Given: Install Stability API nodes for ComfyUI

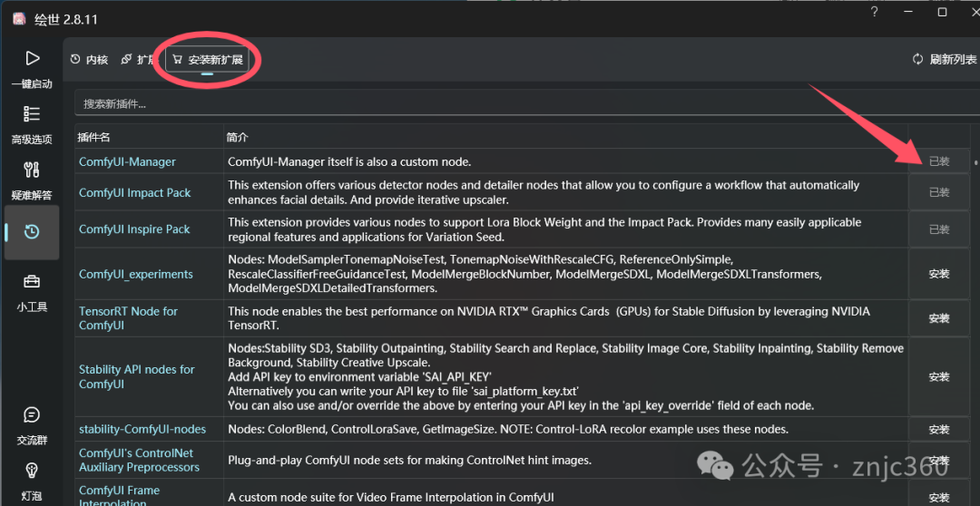Looking at the screenshot, I should click(x=939, y=376).
